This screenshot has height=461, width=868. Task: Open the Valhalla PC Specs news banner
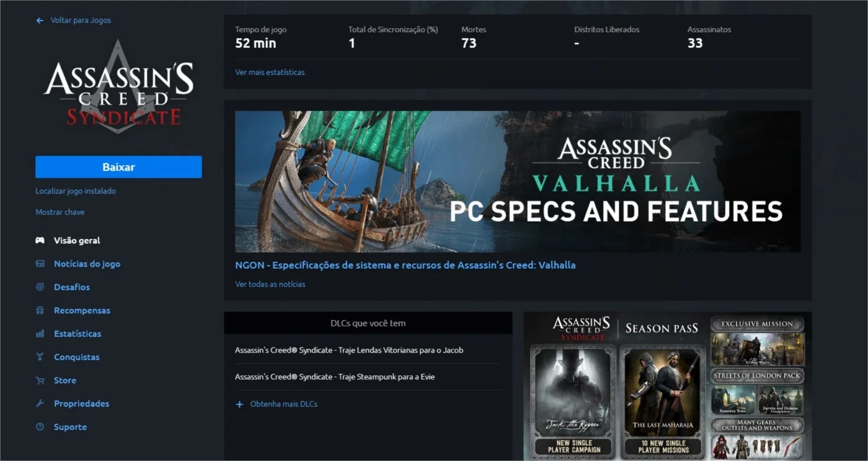518,182
